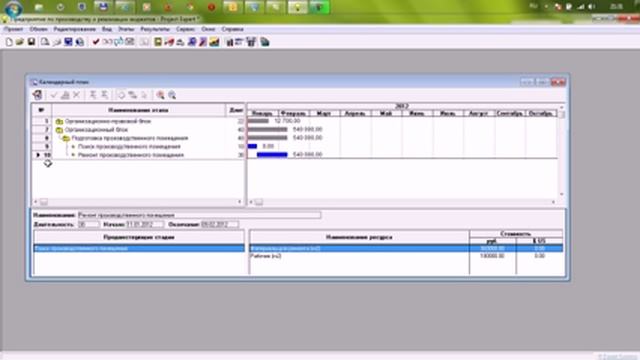
Task: Save the project with the floppy disk icon
Action: (x=31, y=42)
